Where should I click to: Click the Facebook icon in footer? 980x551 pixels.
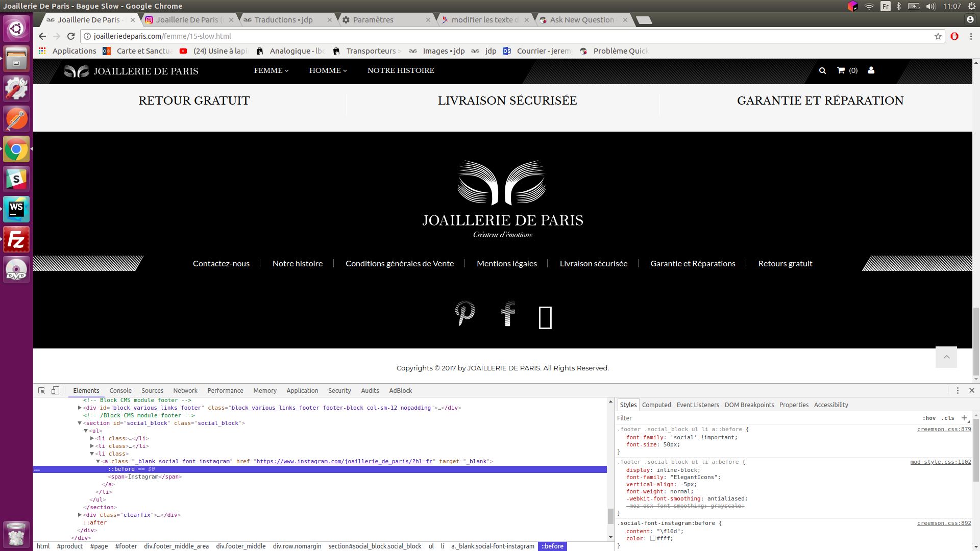[x=508, y=313]
